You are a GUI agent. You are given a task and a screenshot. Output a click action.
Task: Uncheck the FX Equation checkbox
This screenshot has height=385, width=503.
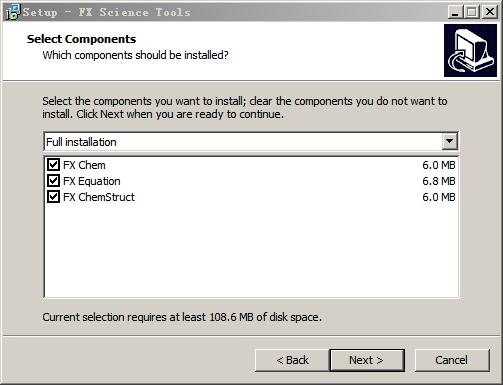[53, 181]
